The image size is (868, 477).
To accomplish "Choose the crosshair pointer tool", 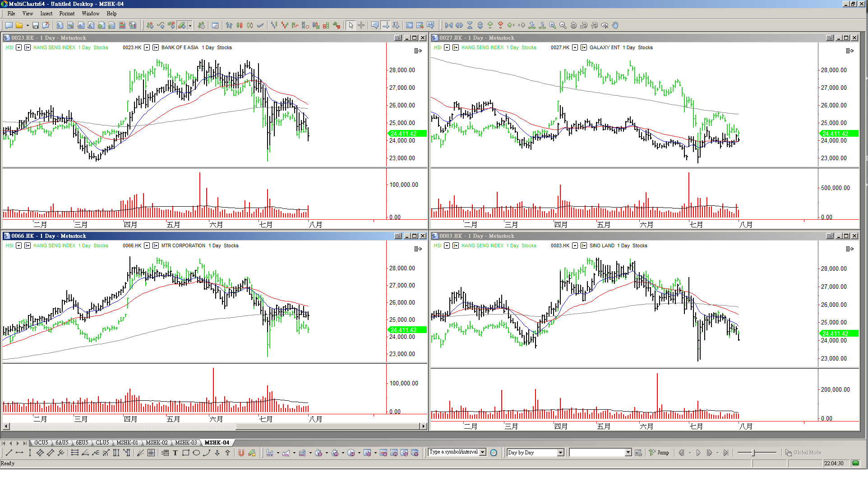I will (x=361, y=26).
